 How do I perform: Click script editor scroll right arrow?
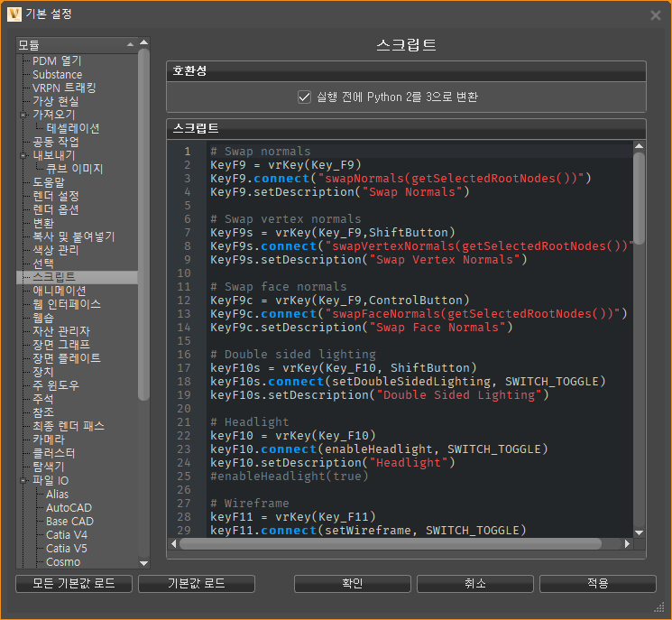(x=628, y=543)
